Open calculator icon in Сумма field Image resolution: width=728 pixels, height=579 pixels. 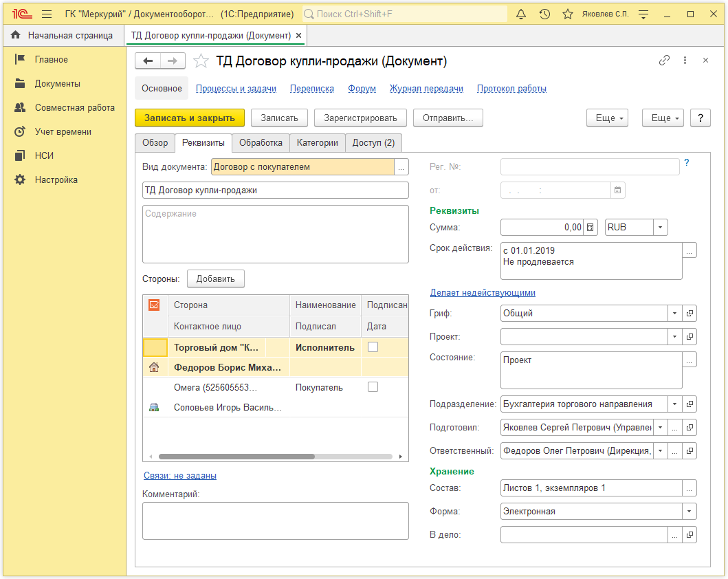[591, 227]
